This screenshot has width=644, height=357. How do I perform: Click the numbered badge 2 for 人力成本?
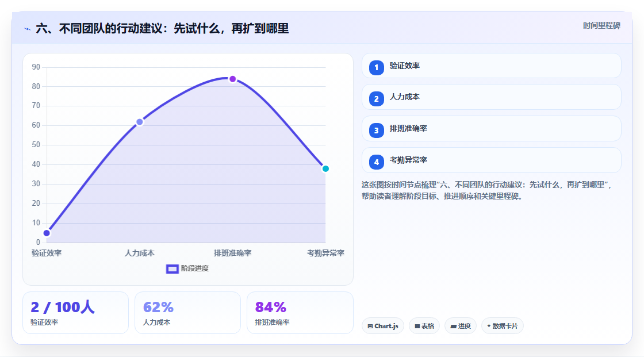376,99
